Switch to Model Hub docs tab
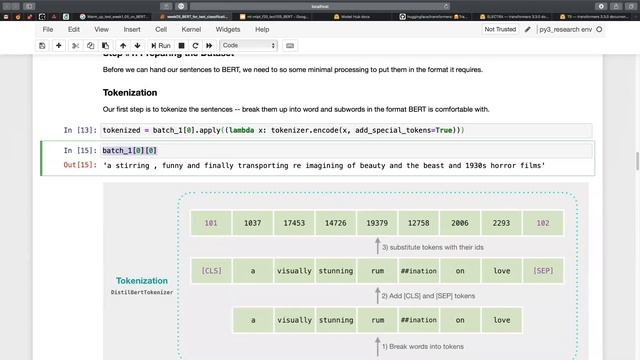 (352, 17)
